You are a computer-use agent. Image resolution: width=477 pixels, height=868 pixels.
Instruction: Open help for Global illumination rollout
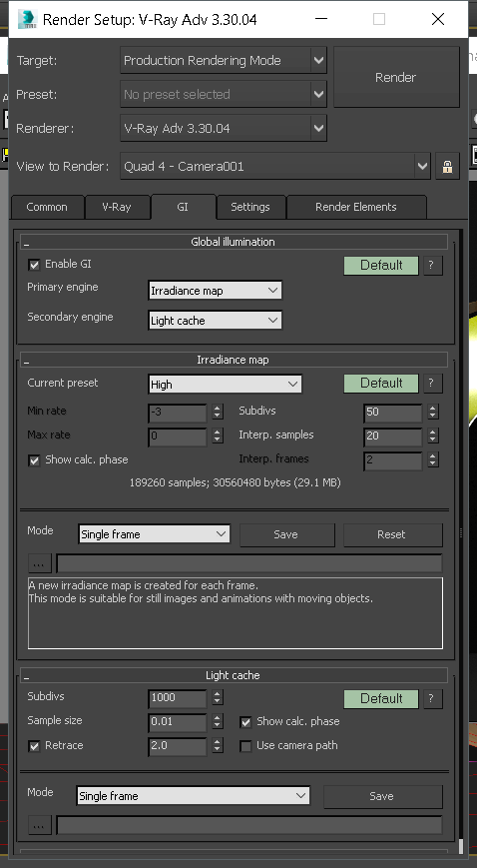pos(432,265)
